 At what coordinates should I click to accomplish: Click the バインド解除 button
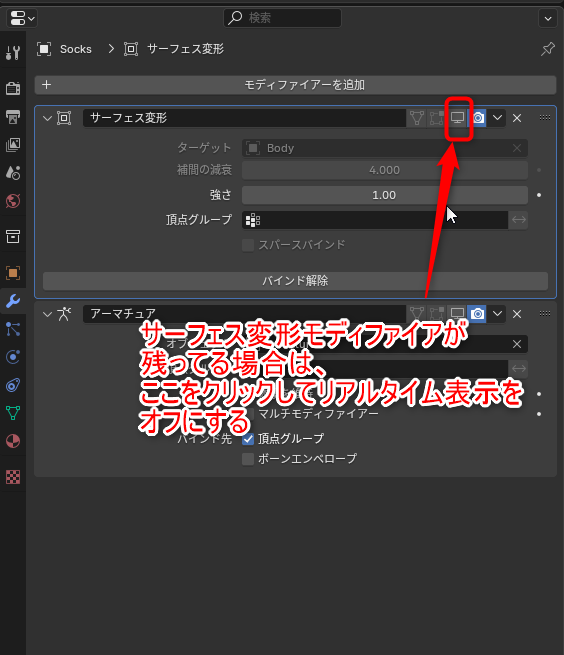point(295,281)
